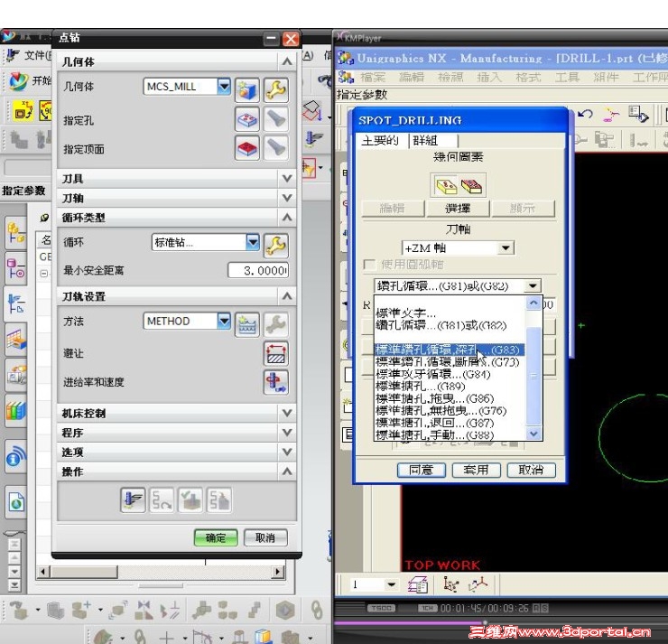The image size is (668, 644).
Task: Collapse the 循环类型 section
Action: (287, 218)
